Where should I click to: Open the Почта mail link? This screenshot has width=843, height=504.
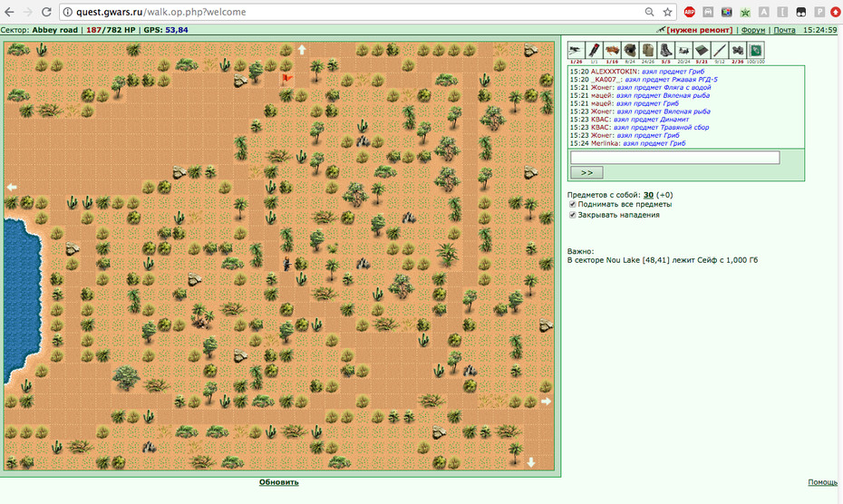coord(784,30)
